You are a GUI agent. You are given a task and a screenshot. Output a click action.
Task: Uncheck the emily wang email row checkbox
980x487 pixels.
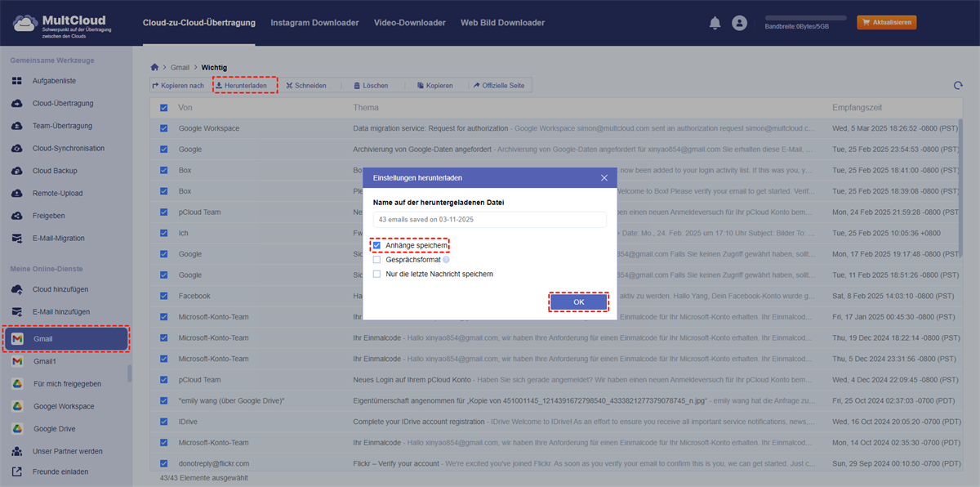tap(164, 400)
